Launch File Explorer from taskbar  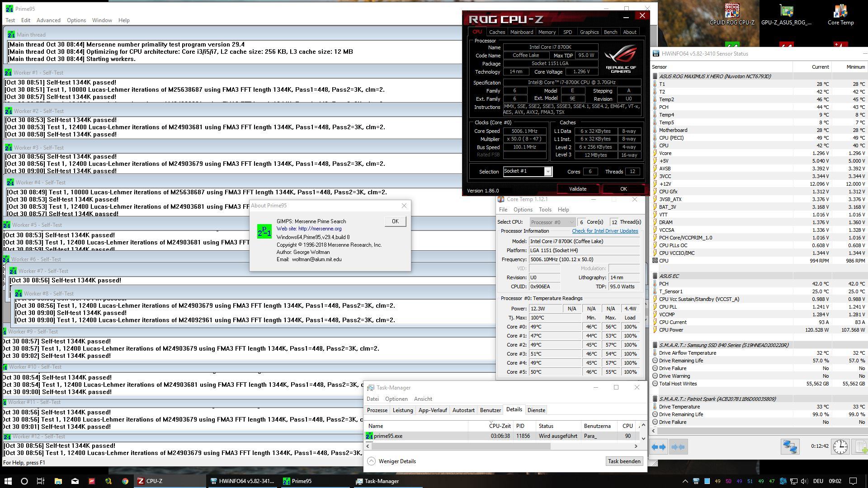[x=58, y=481]
